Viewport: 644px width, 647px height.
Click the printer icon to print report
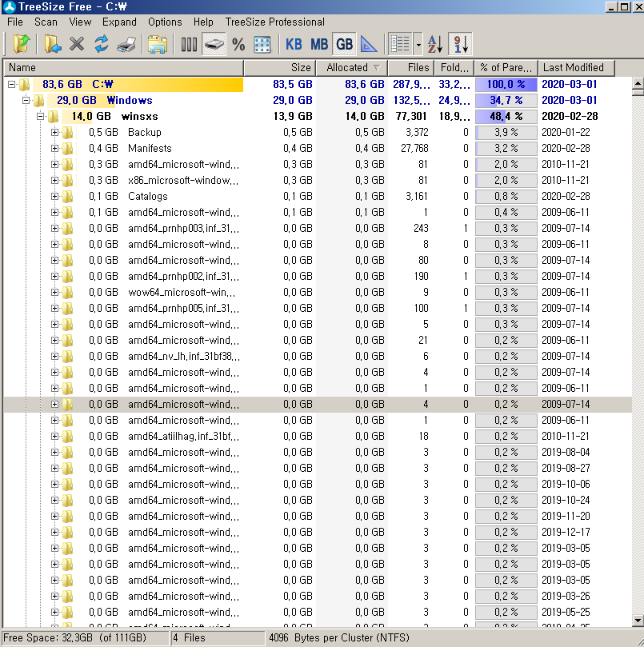click(x=126, y=44)
